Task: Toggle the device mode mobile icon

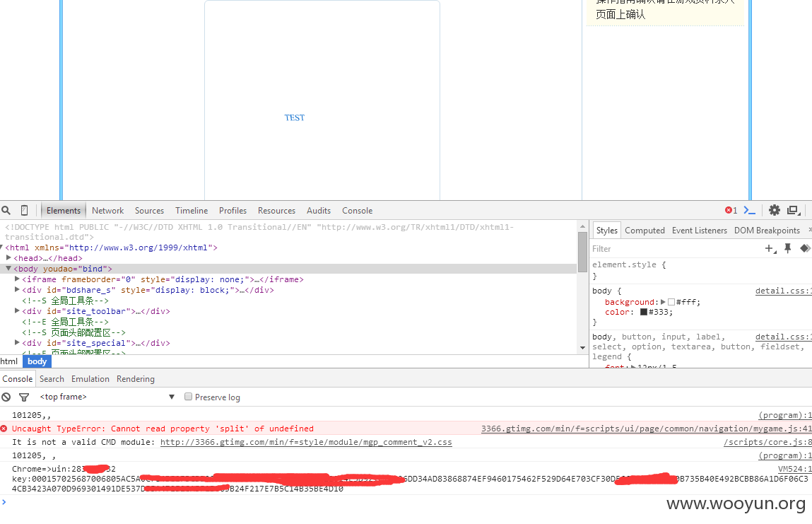Action: point(24,211)
